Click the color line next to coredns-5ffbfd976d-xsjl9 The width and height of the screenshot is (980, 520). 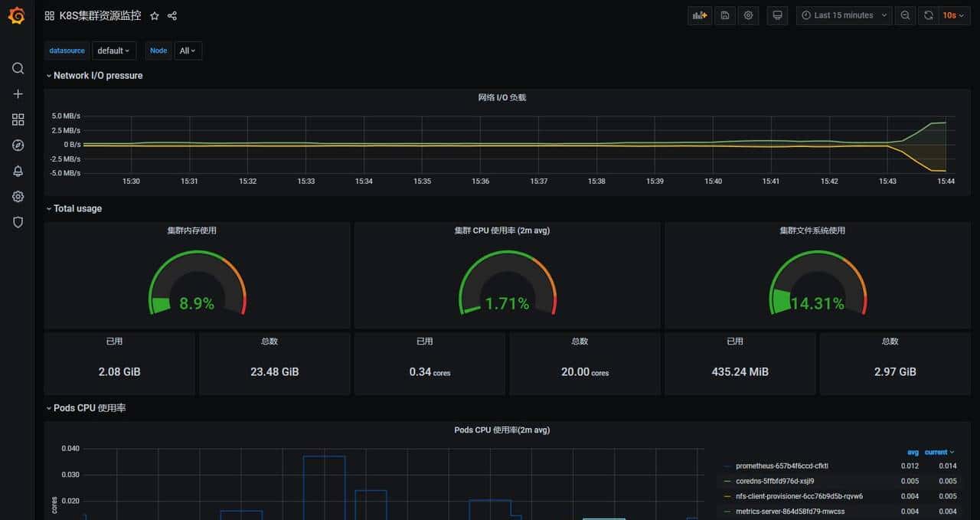(x=725, y=481)
